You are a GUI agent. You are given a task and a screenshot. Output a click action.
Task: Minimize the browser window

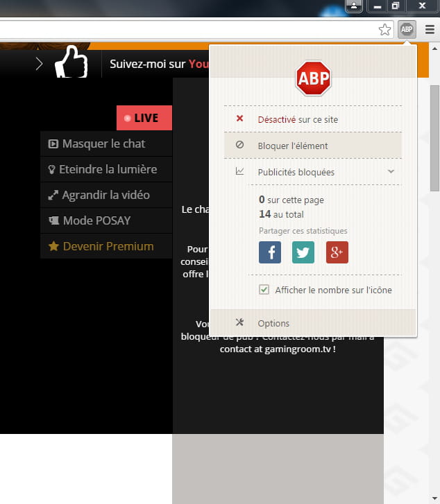click(x=378, y=6)
